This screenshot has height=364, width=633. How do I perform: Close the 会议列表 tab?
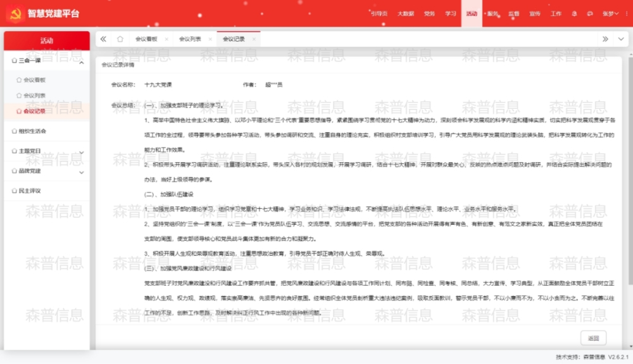[x=210, y=39]
